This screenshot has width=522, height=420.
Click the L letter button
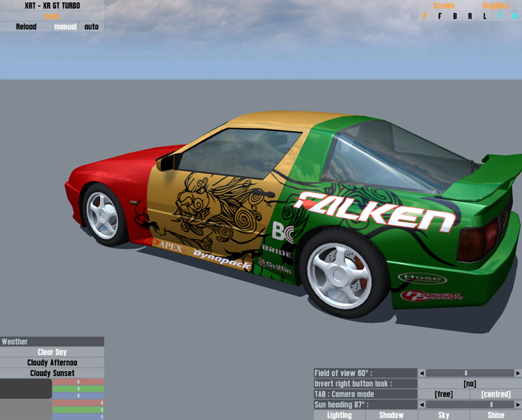[x=485, y=16]
